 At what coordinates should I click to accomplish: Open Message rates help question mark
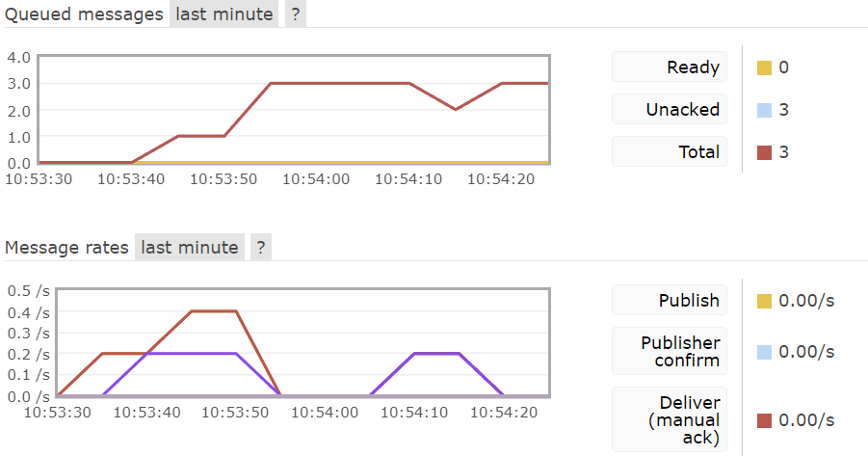click(261, 247)
